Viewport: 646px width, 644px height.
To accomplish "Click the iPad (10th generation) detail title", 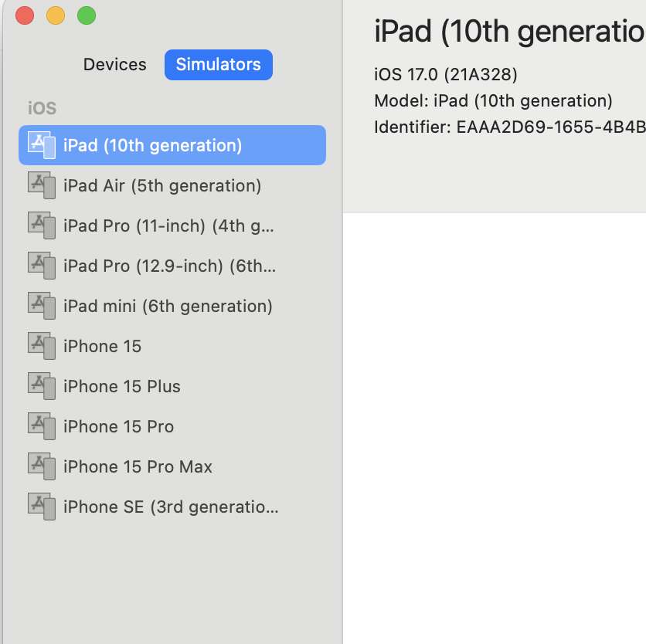I will (x=510, y=32).
